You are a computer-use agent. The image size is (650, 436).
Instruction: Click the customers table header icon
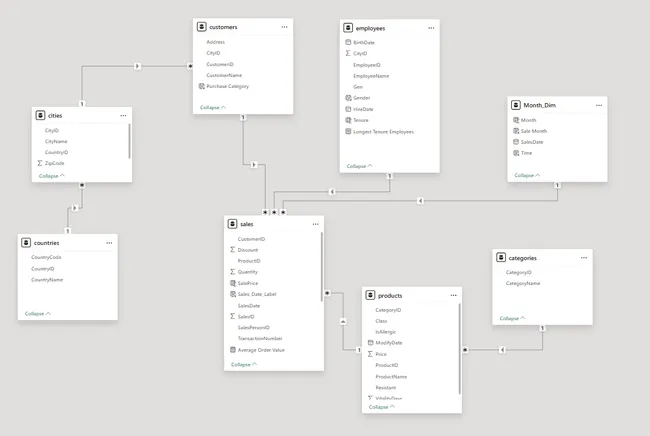point(201,27)
